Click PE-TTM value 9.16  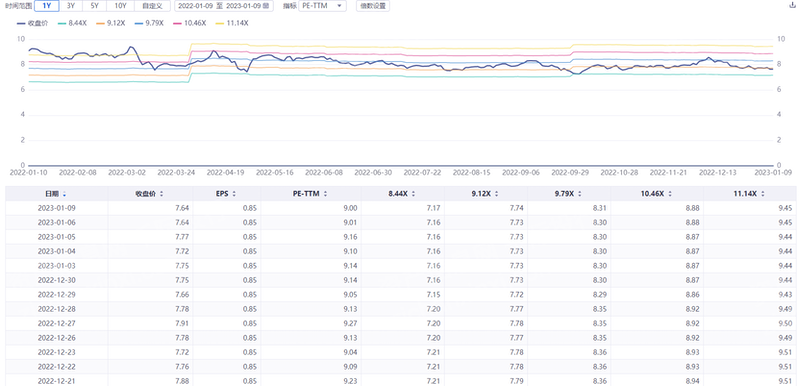point(350,237)
